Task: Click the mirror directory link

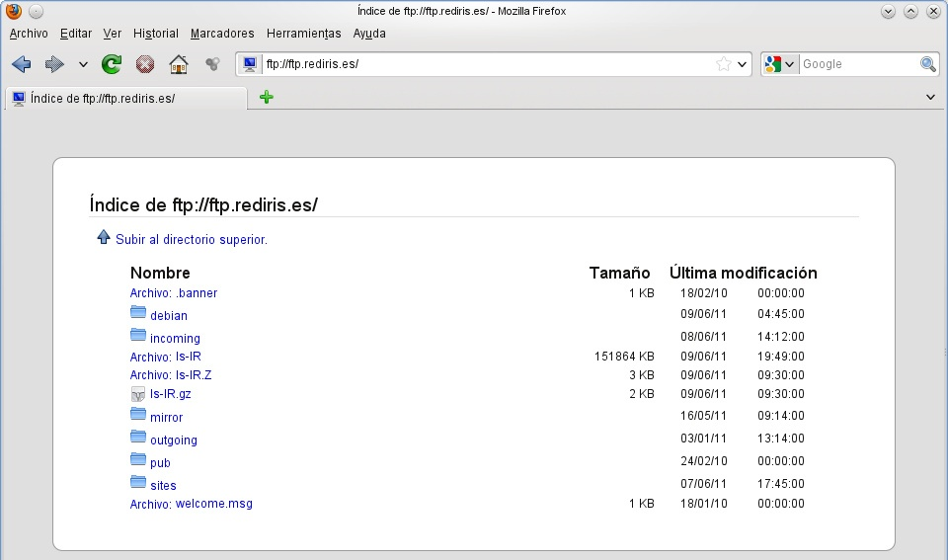Action: [x=166, y=418]
